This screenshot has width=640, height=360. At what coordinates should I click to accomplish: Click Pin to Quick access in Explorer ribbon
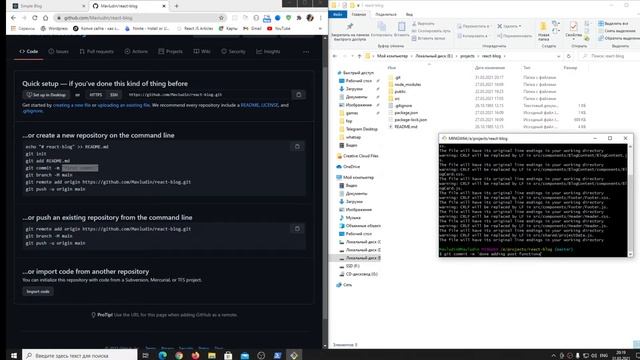point(350,32)
